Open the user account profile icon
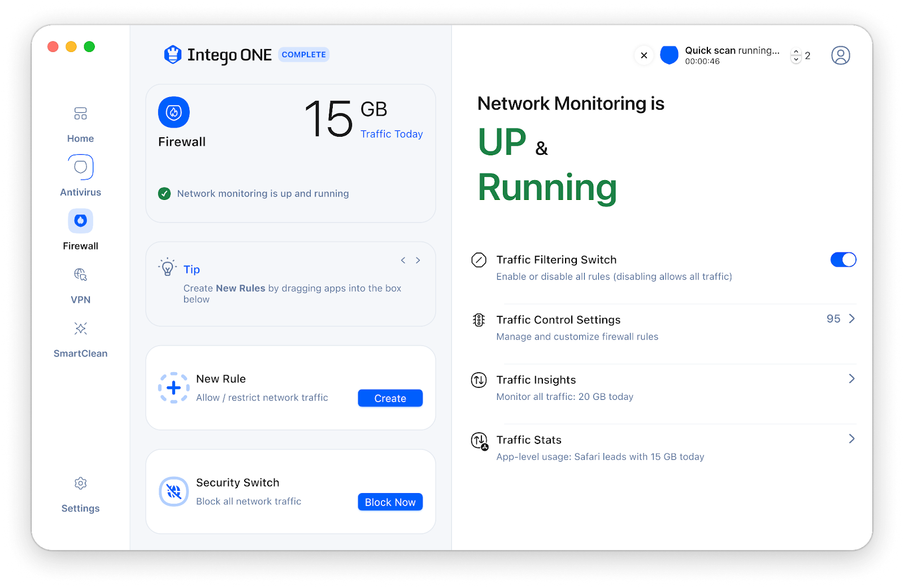Screen dimensions: 904x588 [x=841, y=55]
